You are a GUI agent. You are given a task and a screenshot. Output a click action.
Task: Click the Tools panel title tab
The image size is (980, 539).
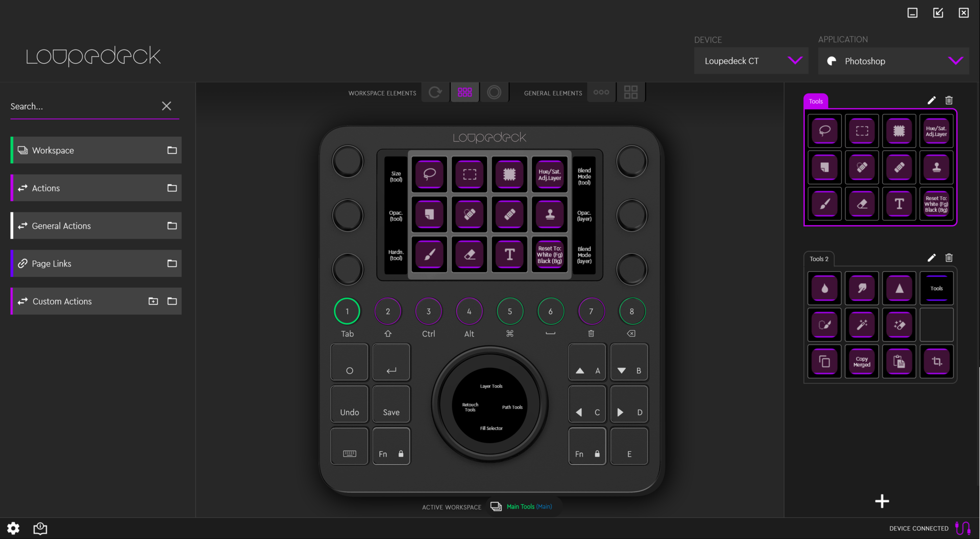[815, 101]
